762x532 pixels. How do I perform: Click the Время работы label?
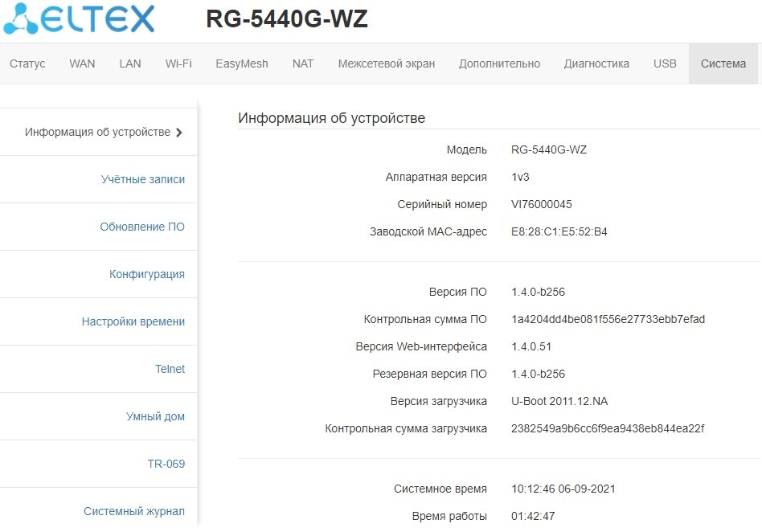coord(449,516)
